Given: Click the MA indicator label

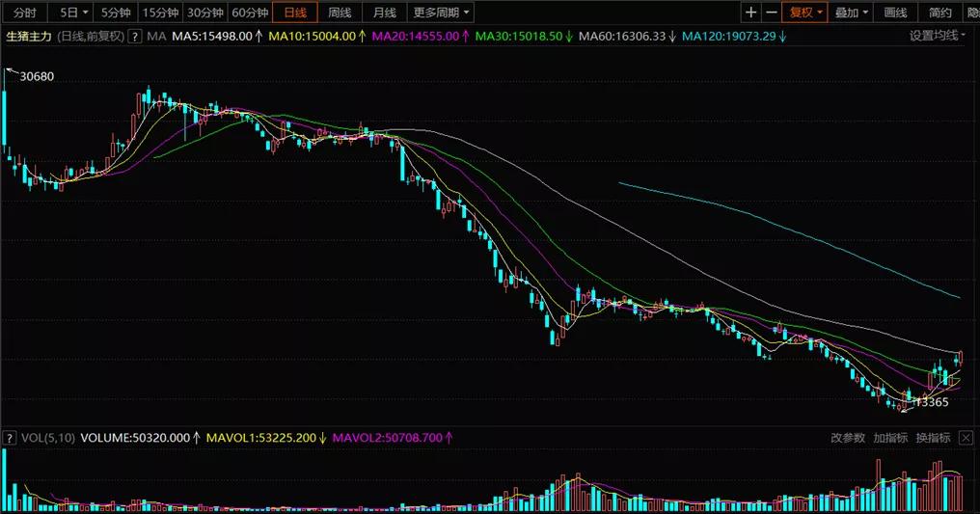Looking at the screenshot, I should (x=156, y=37).
